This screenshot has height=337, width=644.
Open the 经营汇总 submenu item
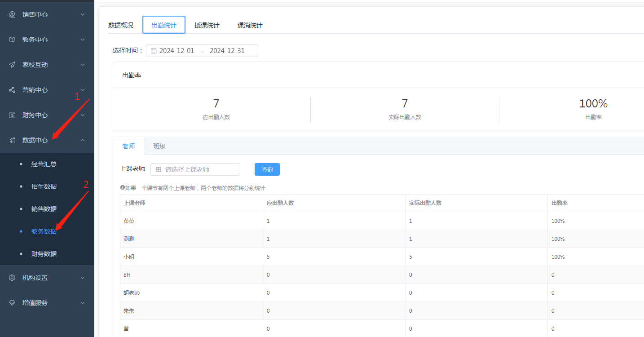[44, 164]
